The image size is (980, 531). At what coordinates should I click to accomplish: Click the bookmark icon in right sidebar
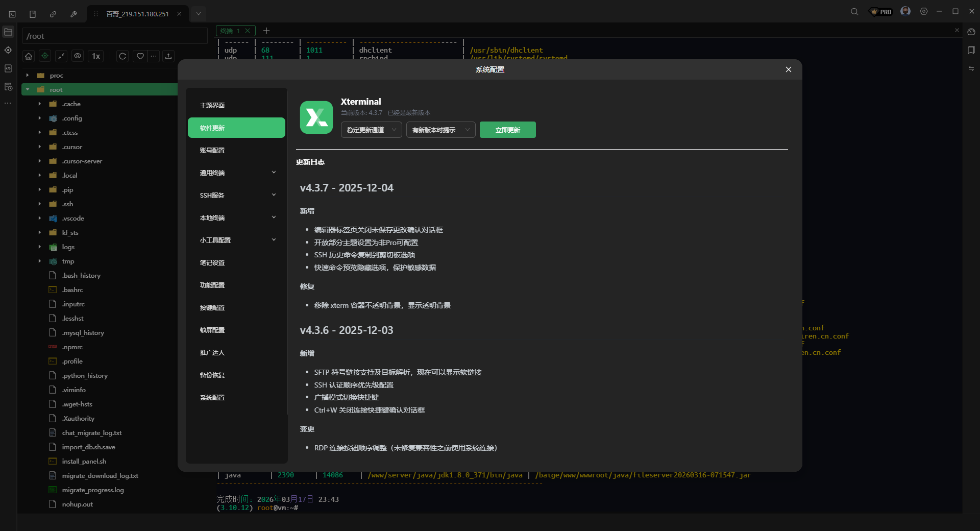click(x=971, y=50)
